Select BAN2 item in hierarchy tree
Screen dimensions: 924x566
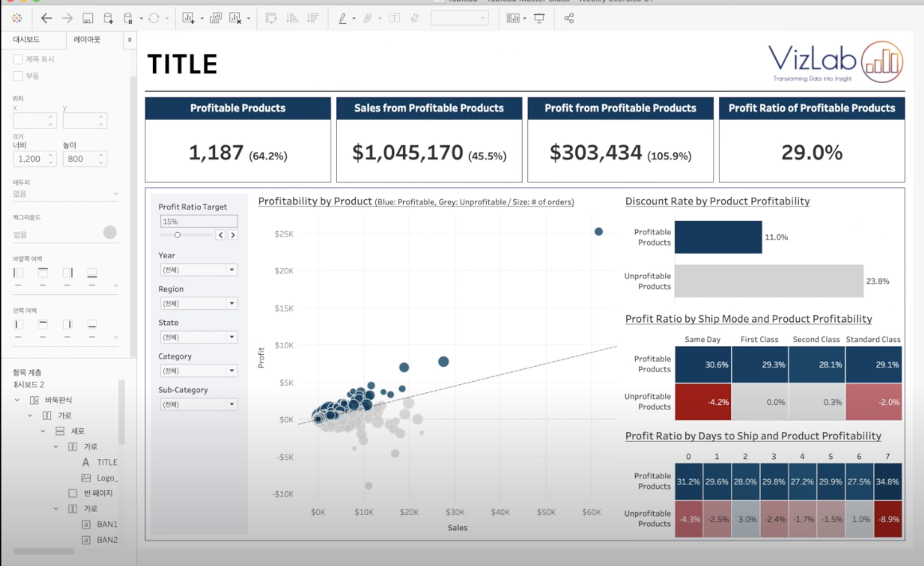(x=100, y=540)
